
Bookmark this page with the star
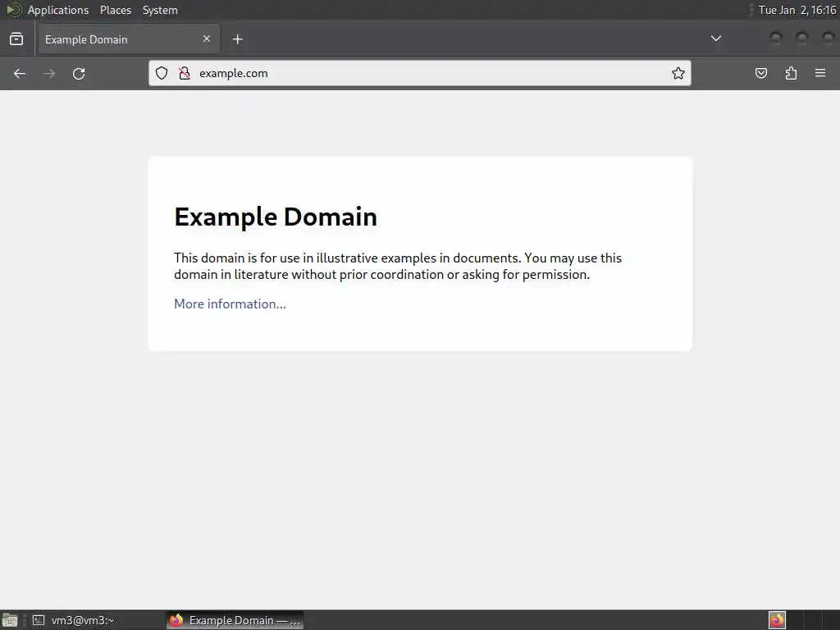tap(678, 73)
